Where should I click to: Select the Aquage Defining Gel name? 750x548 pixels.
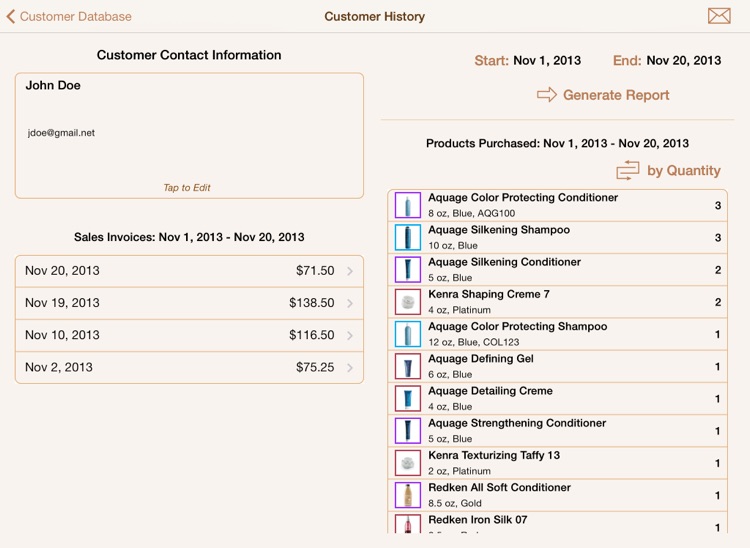pos(481,359)
